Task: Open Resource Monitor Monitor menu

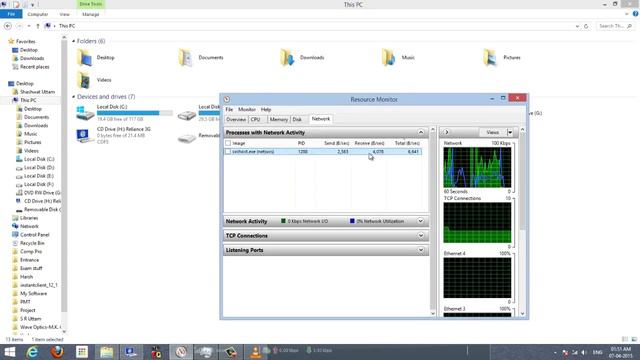Action: click(247, 110)
